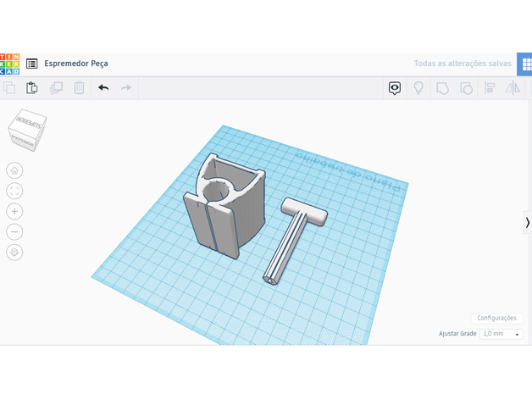
Task: Click the Redo arrow
Action: click(x=126, y=87)
